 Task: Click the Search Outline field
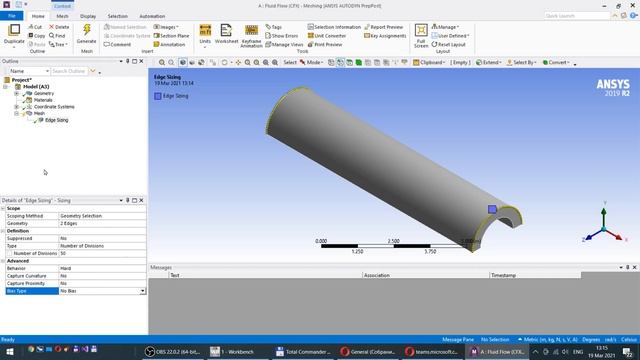(69, 71)
